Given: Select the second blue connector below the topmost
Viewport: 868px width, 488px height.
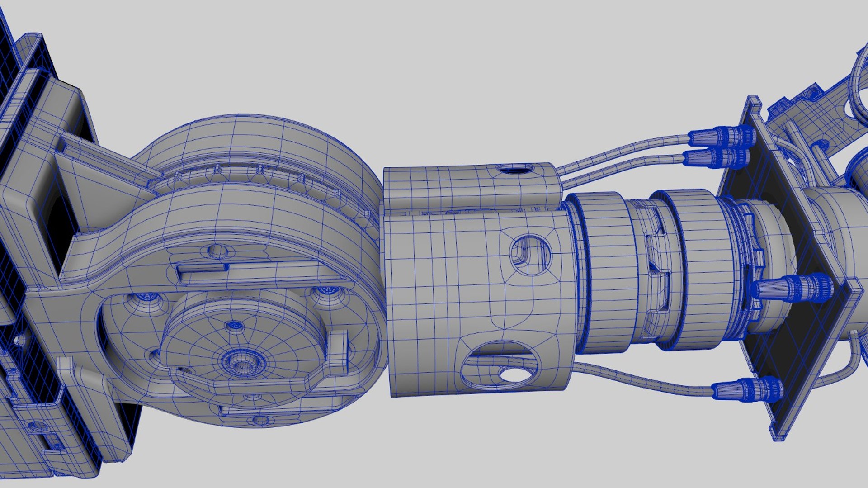Looking at the screenshot, I should (717, 158).
